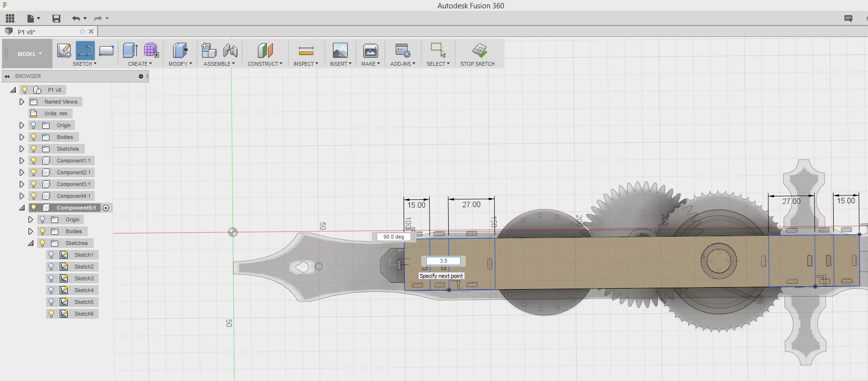Image resolution: width=868 pixels, height=381 pixels.
Task: Toggle visibility of Sketch4
Action: (x=51, y=290)
